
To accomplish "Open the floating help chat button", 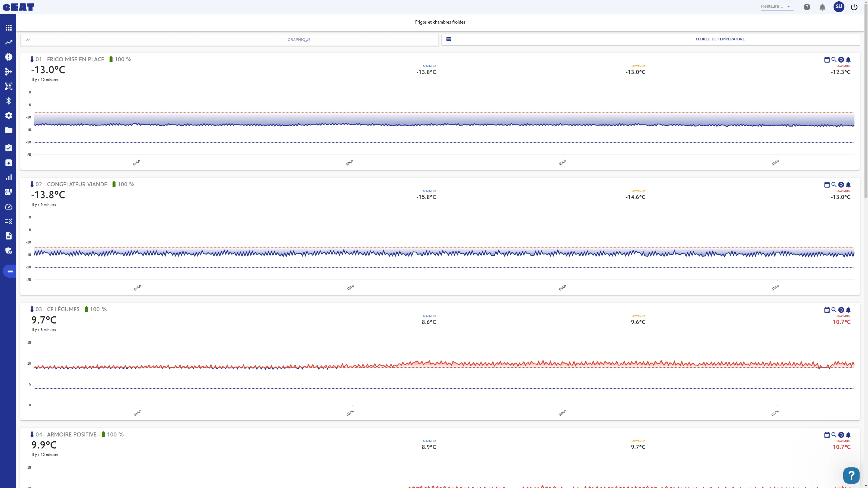I will 851,475.
